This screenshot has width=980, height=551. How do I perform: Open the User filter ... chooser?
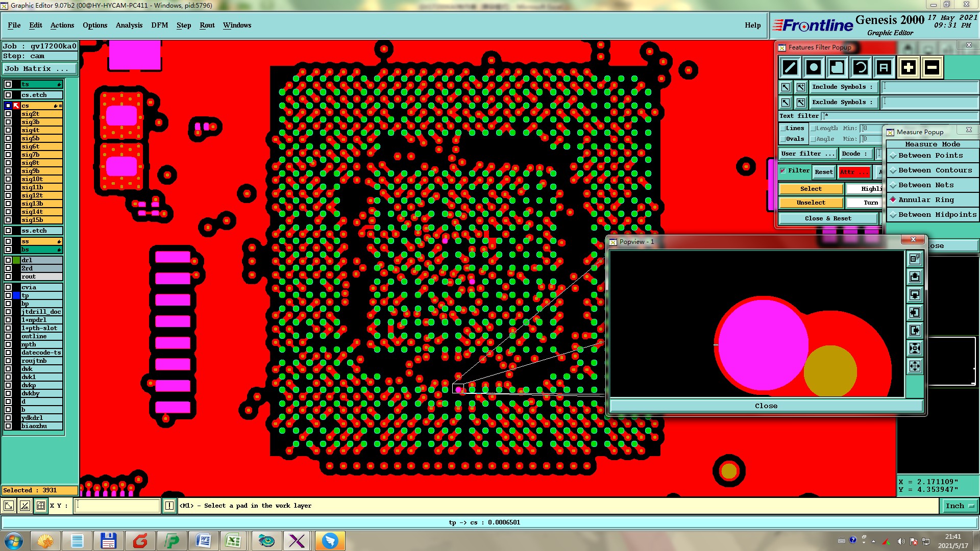pyautogui.click(x=807, y=154)
